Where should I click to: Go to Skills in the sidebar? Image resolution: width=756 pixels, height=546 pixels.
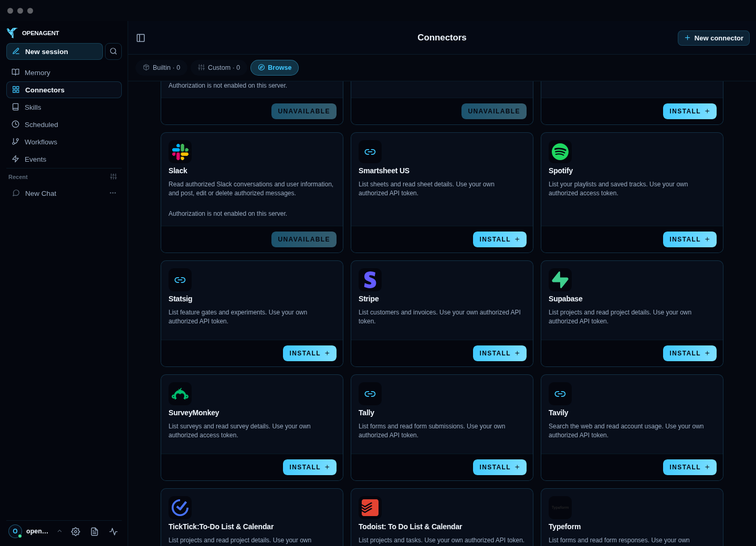(64, 107)
